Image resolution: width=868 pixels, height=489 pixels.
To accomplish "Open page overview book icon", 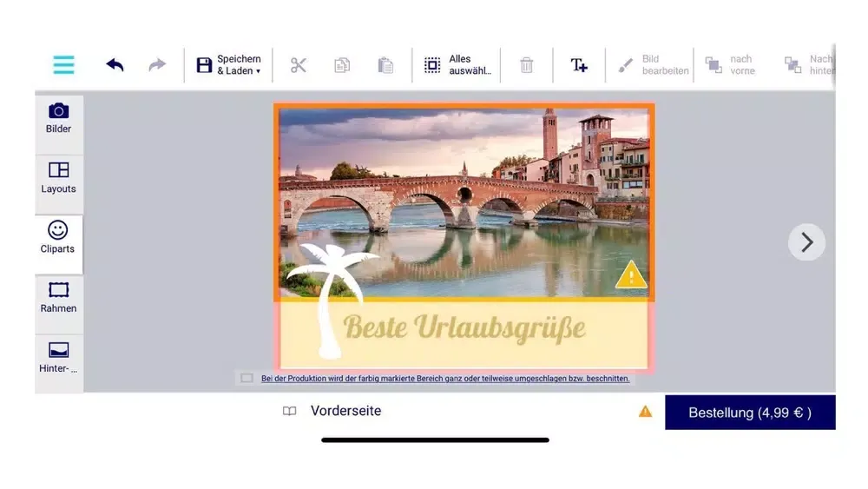I will [x=290, y=411].
